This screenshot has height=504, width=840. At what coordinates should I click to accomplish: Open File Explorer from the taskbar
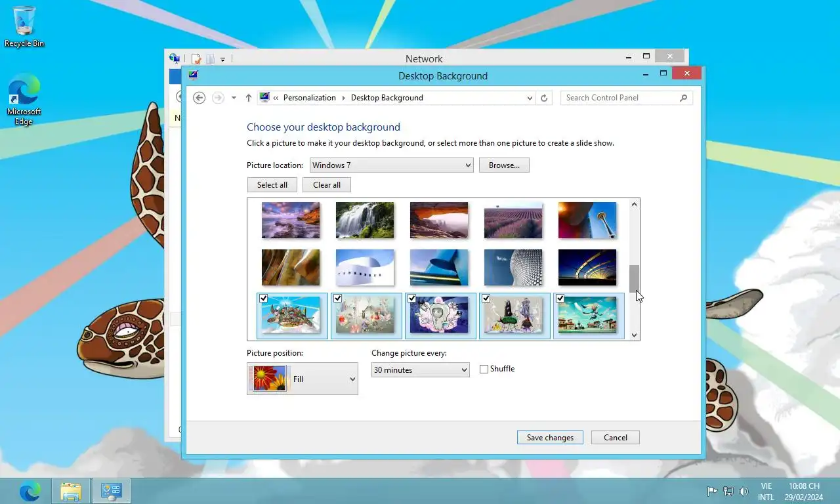tap(71, 491)
